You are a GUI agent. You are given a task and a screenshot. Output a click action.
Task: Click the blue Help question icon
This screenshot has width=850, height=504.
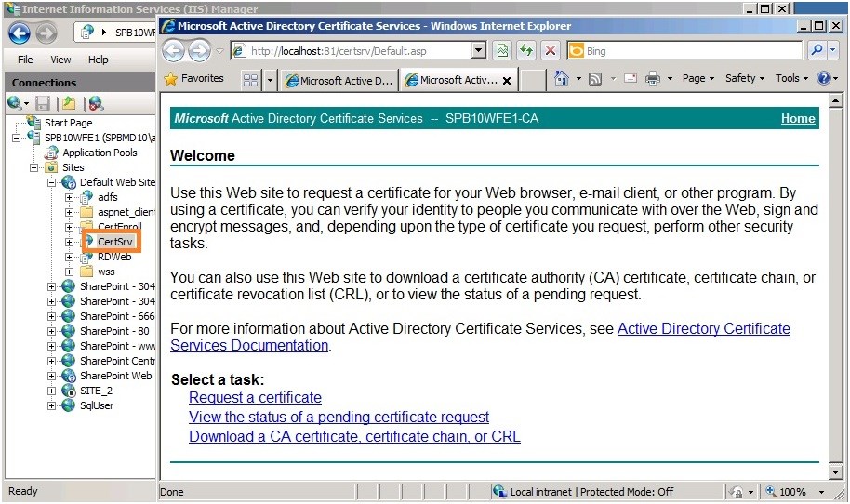click(x=823, y=79)
